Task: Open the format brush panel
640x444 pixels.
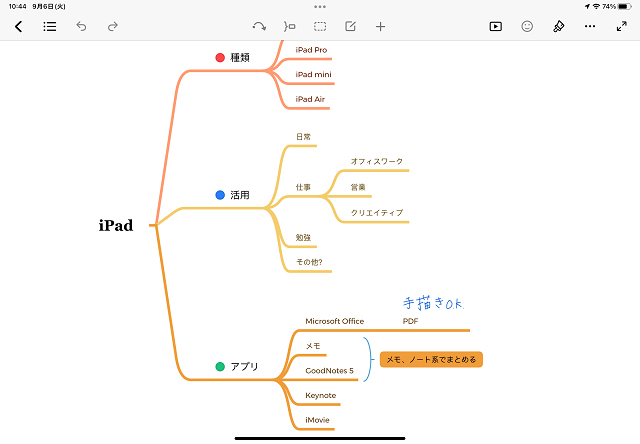Action: [x=558, y=27]
